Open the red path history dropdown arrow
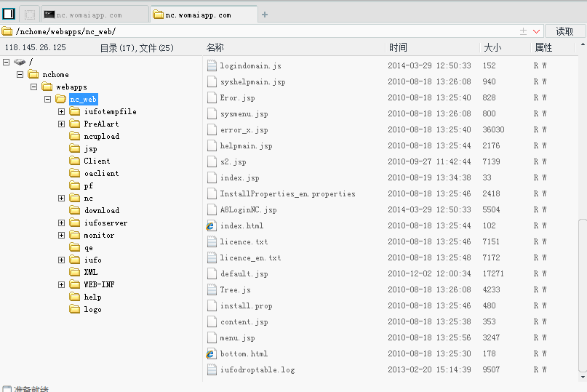Viewport: 587px width, 392px height. pyautogui.click(x=536, y=31)
